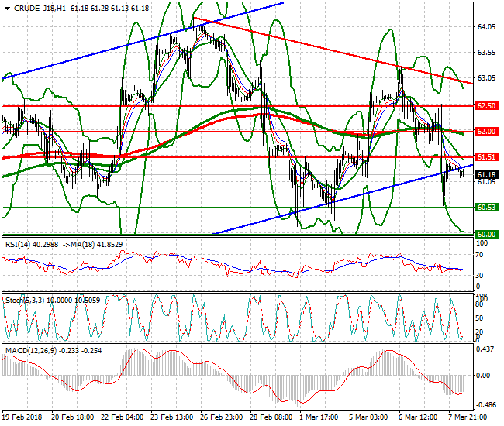Click the 64.05 price scale value
Screen dimensions: 504x426
(486, 27)
